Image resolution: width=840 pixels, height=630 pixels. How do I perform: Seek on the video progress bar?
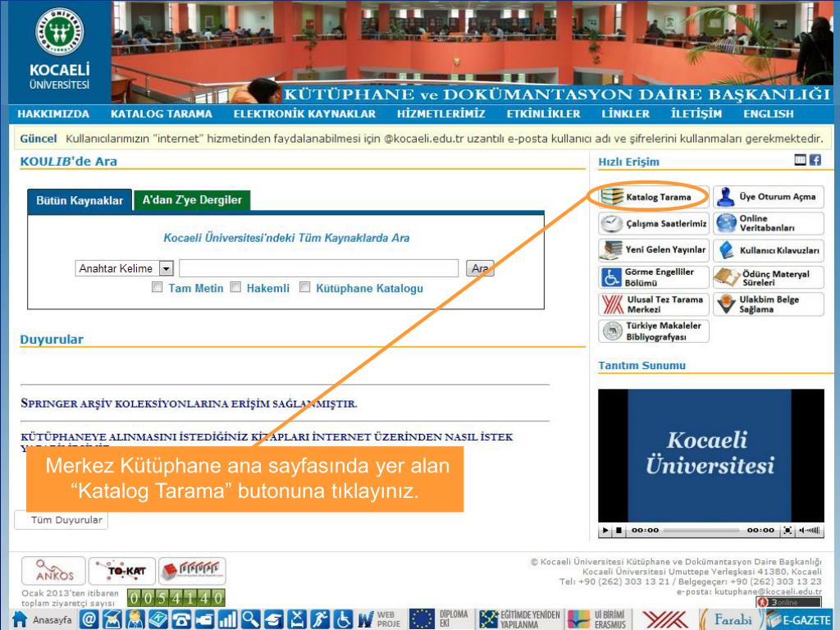(702, 531)
